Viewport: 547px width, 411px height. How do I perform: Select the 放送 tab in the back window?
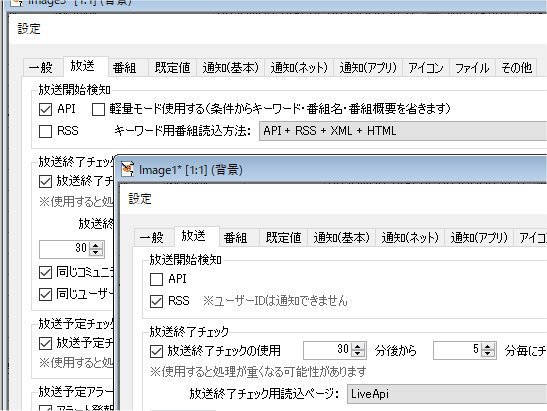pos(85,66)
